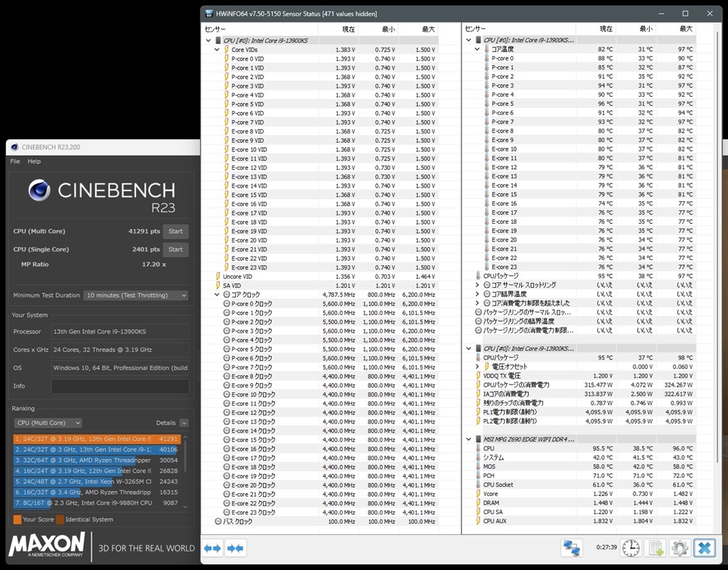Image resolution: width=728 pixels, height=570 pixels.
Task: Click the Cores x GHz field value
Action: click(x=119, y=350)
